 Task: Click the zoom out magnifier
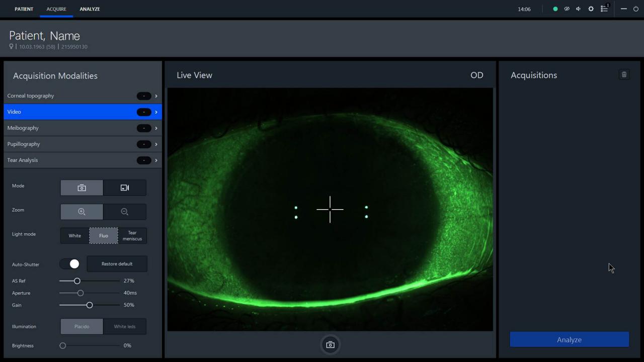coord(125,212)
